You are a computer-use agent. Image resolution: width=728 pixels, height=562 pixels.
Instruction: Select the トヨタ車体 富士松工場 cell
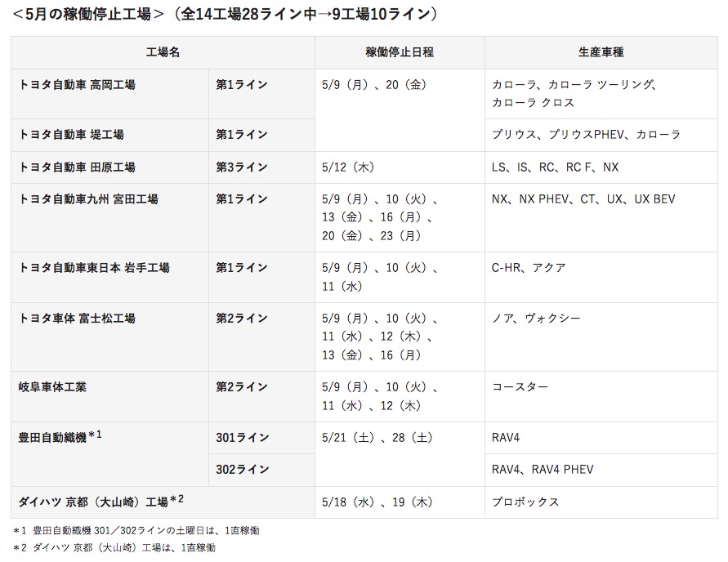[110, 337]
